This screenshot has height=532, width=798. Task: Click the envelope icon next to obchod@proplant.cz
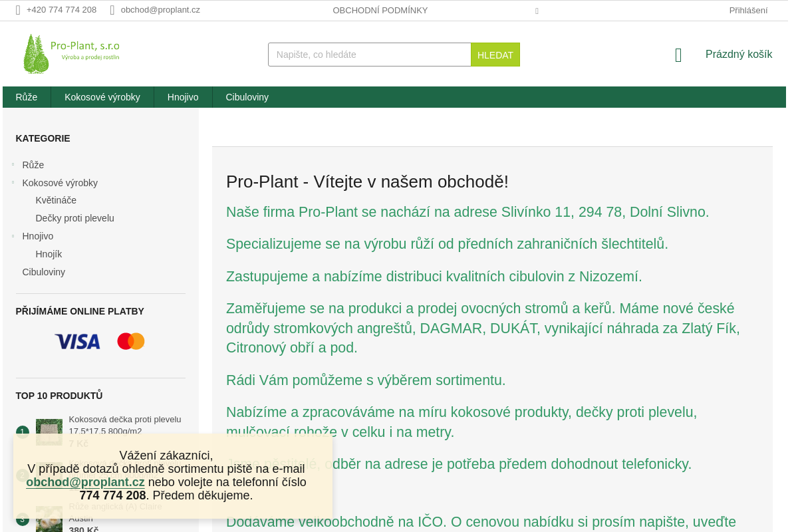(x=112, y=9)
